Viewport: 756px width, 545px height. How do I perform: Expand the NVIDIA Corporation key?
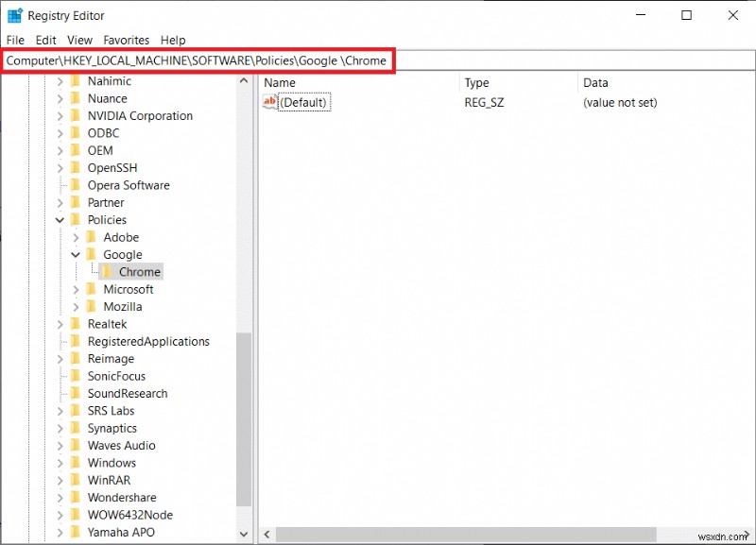pos(60,115)
